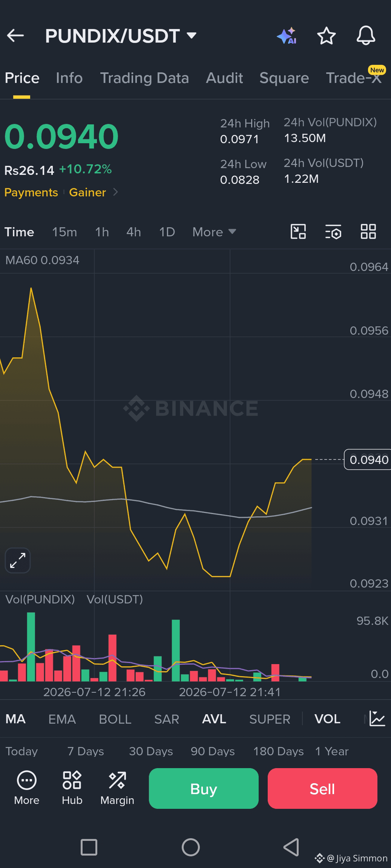Open the Hub icon
The width and height of the screenshot is (391, 868).
(72, 780)
